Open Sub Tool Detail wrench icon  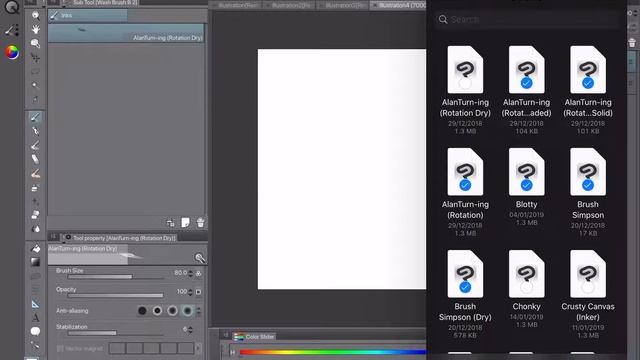point(200,258)
